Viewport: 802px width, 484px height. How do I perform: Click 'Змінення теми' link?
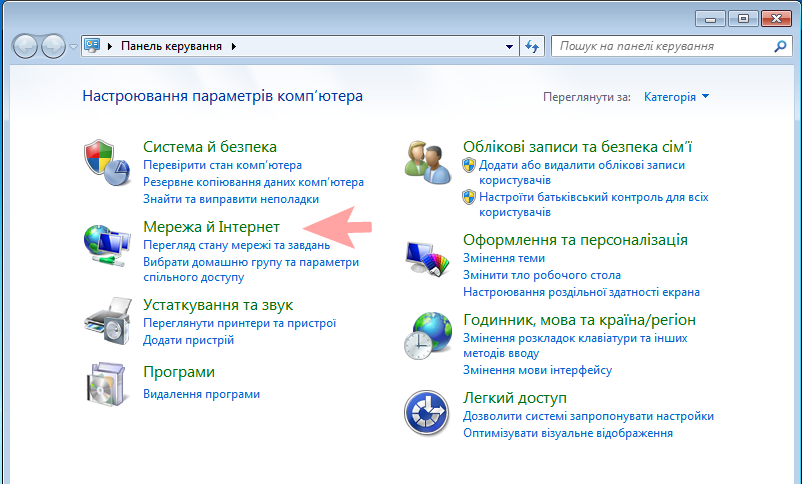point(504,258)
